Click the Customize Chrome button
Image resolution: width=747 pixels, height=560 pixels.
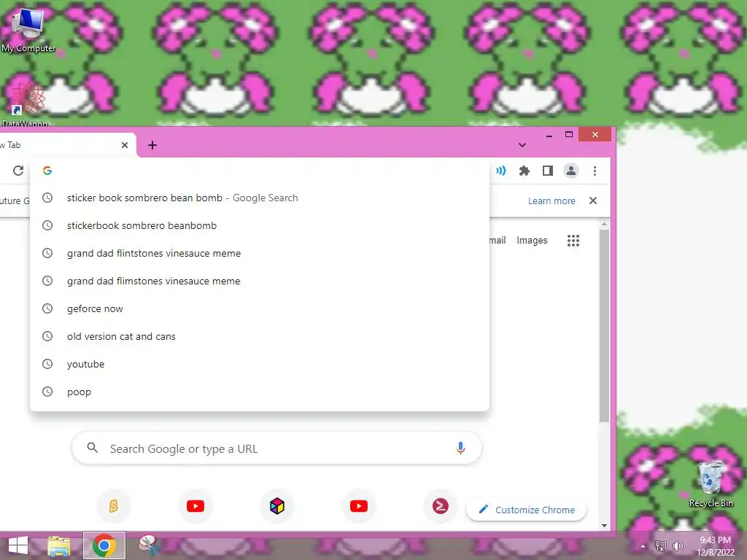click(526, 510)
